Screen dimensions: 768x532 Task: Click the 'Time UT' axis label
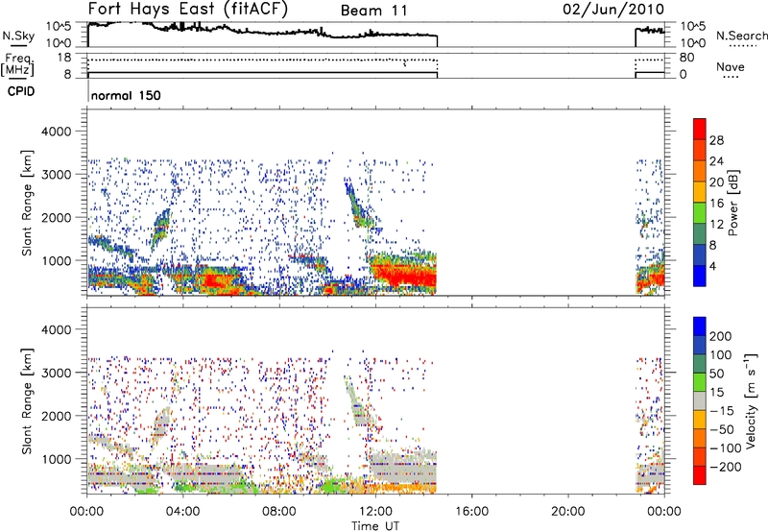click(x=375, y=526)
